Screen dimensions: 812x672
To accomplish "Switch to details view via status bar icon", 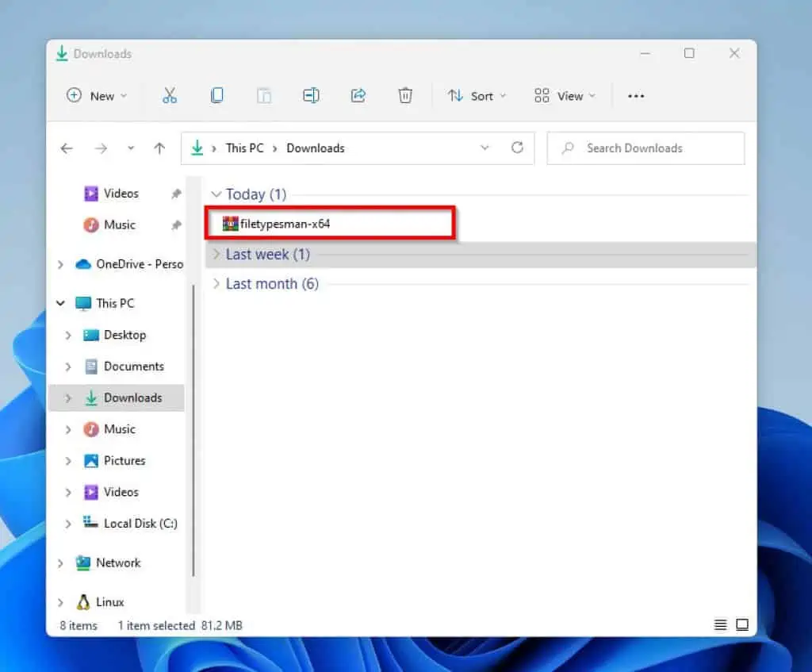I will coord(721,624).
